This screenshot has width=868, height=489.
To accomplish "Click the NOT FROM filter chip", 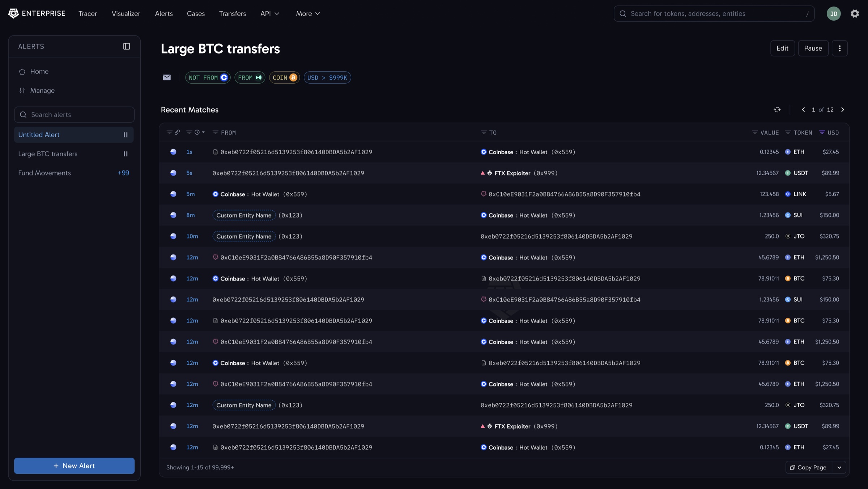I will click(208, 77).
